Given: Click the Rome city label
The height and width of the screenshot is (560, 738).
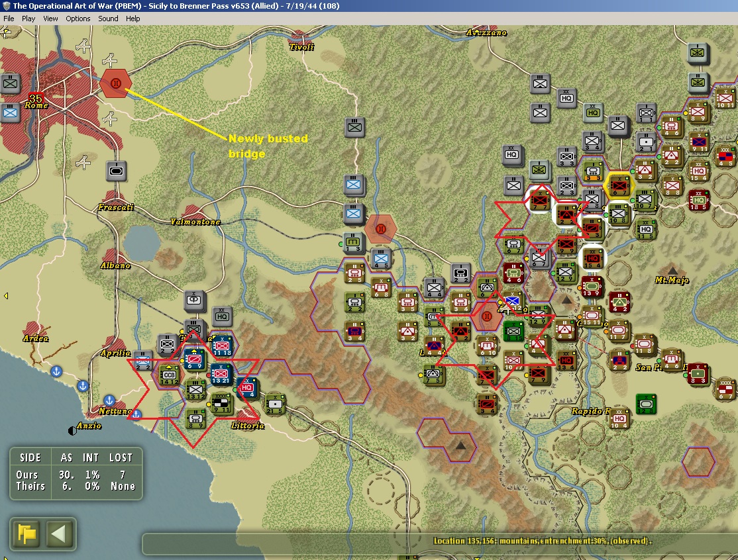Looking at the screenshot, I should click(36, 105).
